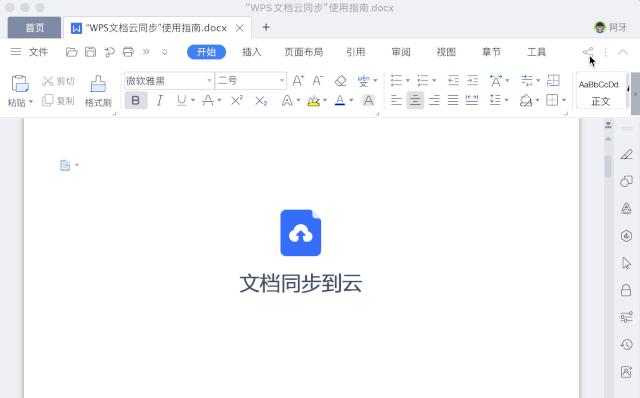Toggle Italic formatting

(160, 100)
